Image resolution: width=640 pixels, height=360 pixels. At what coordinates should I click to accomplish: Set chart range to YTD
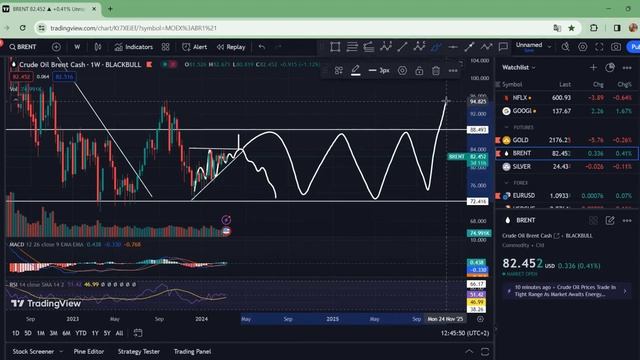pyautogui.click(x=81, y=333)
